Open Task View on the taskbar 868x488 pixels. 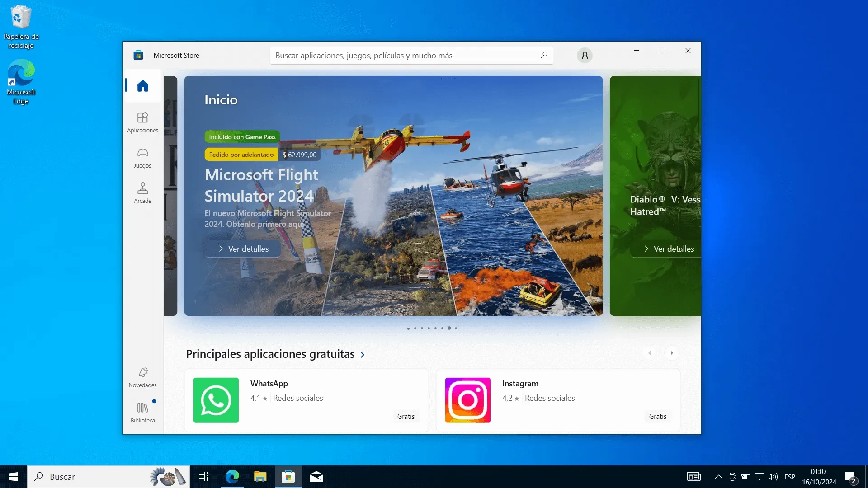tap(203, 477)
